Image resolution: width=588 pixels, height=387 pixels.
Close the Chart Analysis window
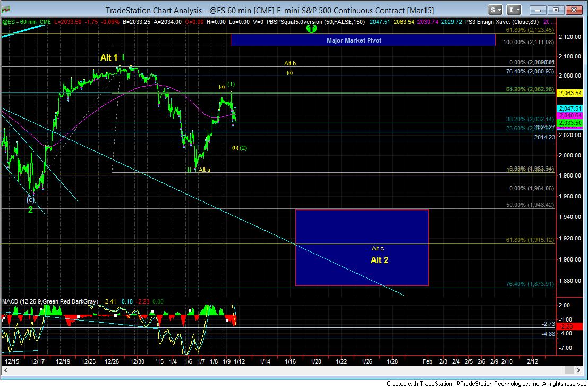tap(574, 10)
